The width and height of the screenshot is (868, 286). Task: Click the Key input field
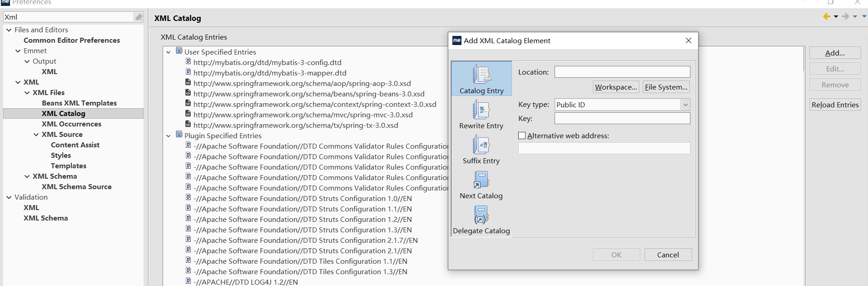pyautogui.click(x=622, y=118)
